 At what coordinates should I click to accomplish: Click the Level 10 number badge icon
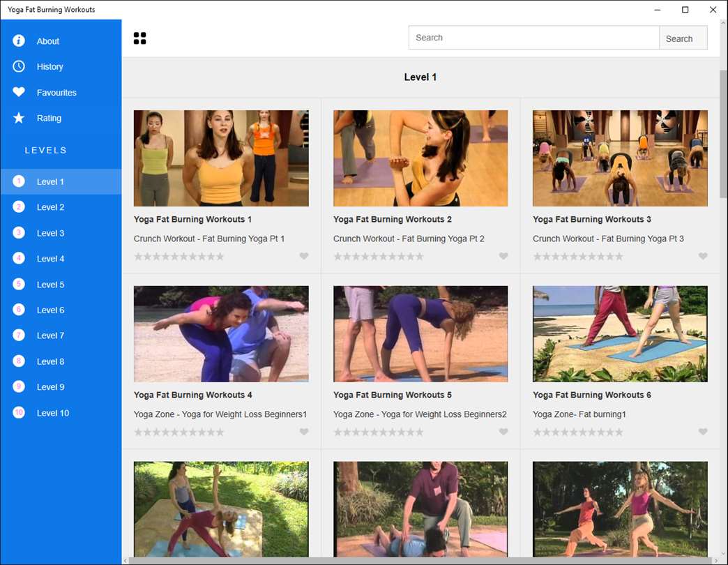coord(19,412)
